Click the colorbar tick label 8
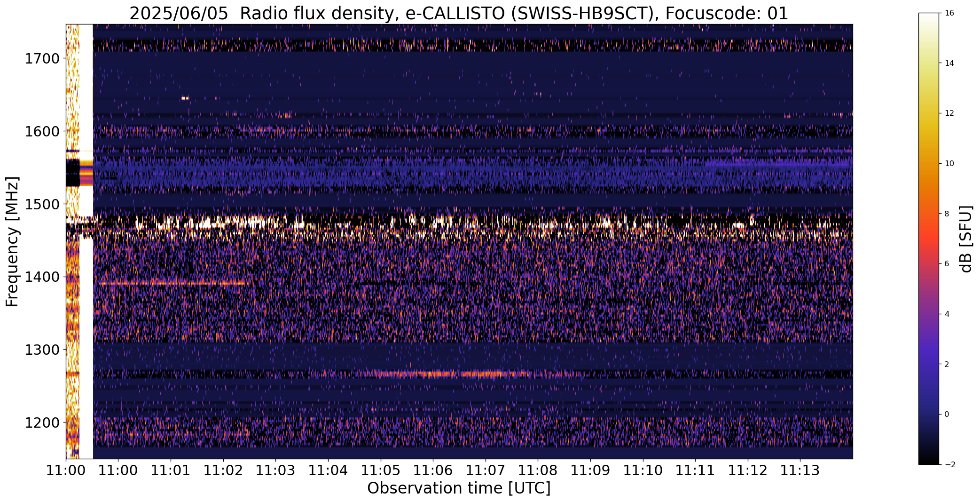 947,214
